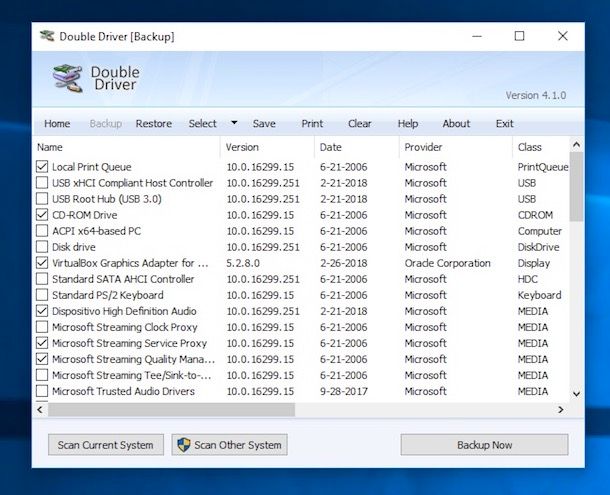The height and width of the screenshot is (495, 610).
Task: Click date '2-26-2018' cell
Action: point(344,263)
